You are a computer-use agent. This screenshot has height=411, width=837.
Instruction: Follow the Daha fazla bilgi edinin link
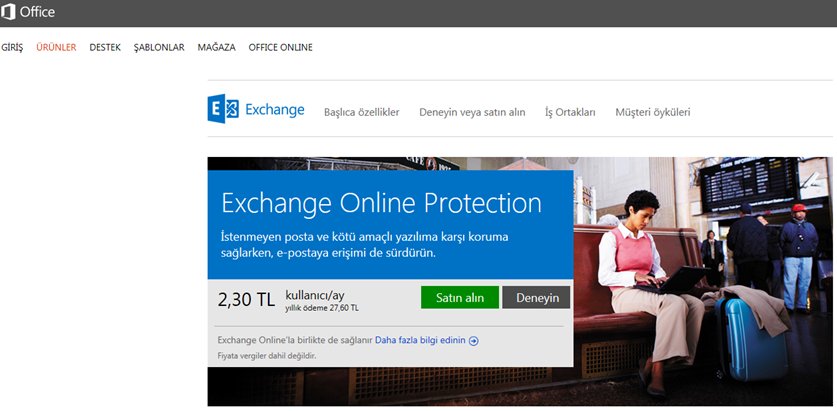[420, 341]
